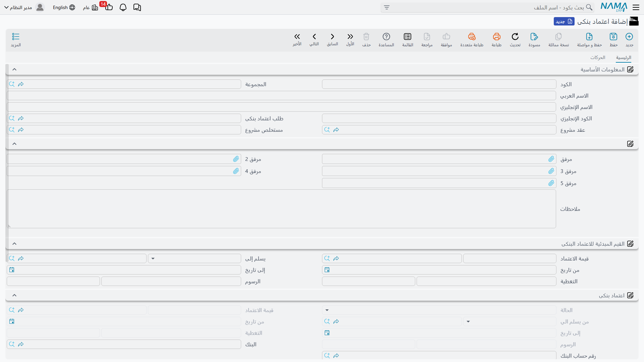Click edit icon of القيم المبدئية section
The height and width of the screenshot is (362, 644).
[x=630, y=244]
